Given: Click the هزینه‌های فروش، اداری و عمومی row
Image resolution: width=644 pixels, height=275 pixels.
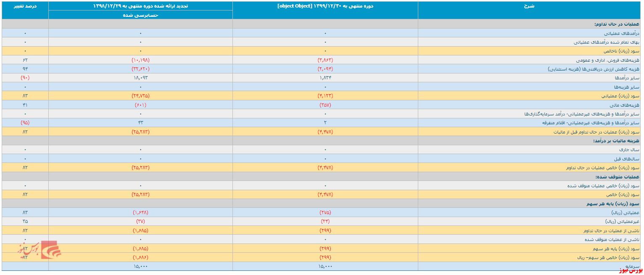Looking at the screenshot, I should [x=322, y=60].
